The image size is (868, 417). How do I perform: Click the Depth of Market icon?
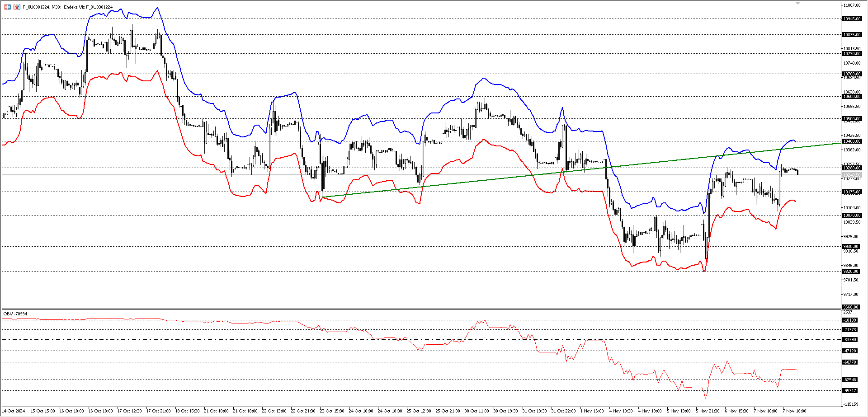pyautogui.click(x=17, y=7)
